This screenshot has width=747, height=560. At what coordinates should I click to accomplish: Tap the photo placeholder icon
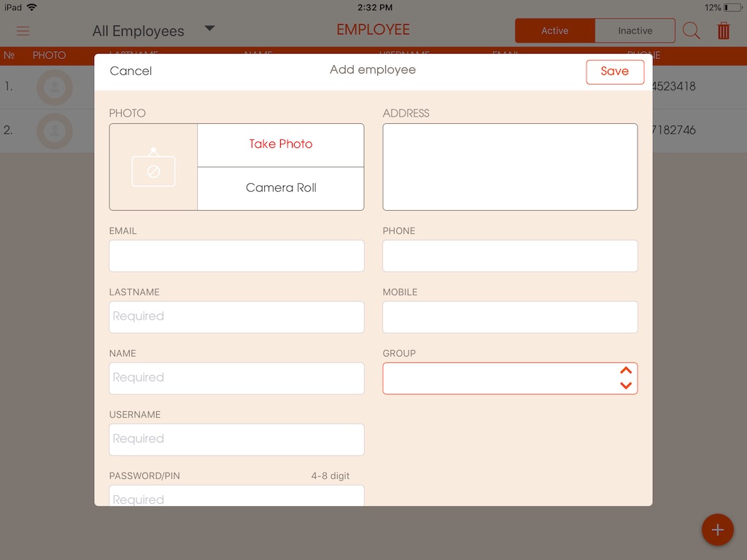[153, 167]
